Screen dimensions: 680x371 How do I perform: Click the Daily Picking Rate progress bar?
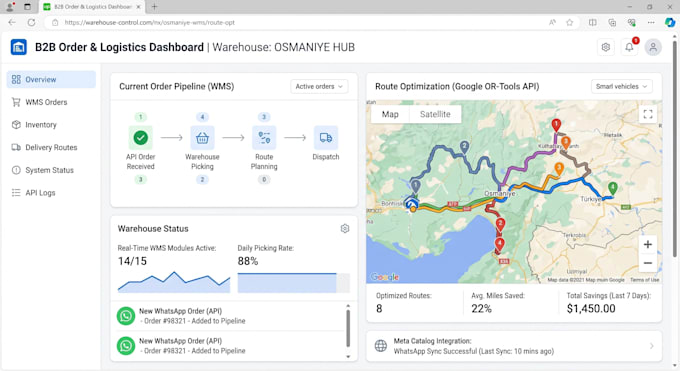(x=294, y=283)
